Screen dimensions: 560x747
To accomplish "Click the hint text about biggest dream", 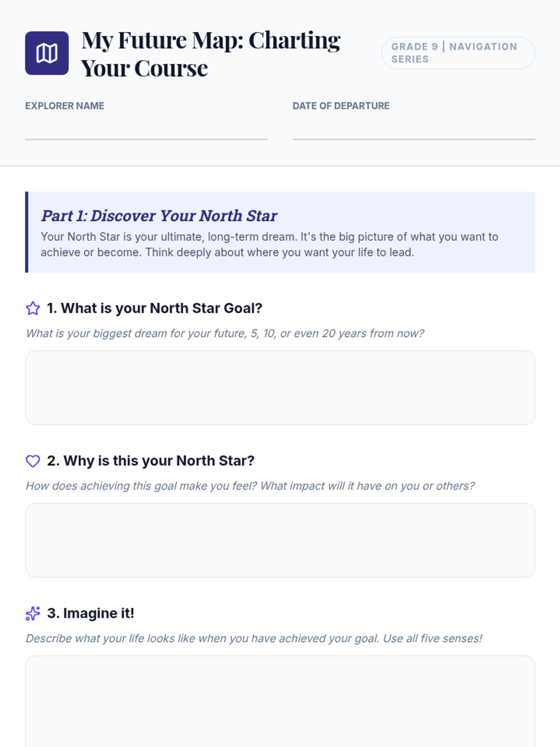I will 224,333.
